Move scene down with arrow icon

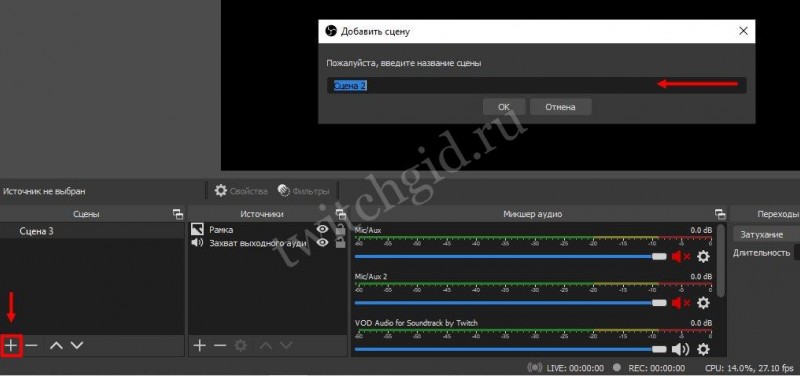[x=77, y=345]
